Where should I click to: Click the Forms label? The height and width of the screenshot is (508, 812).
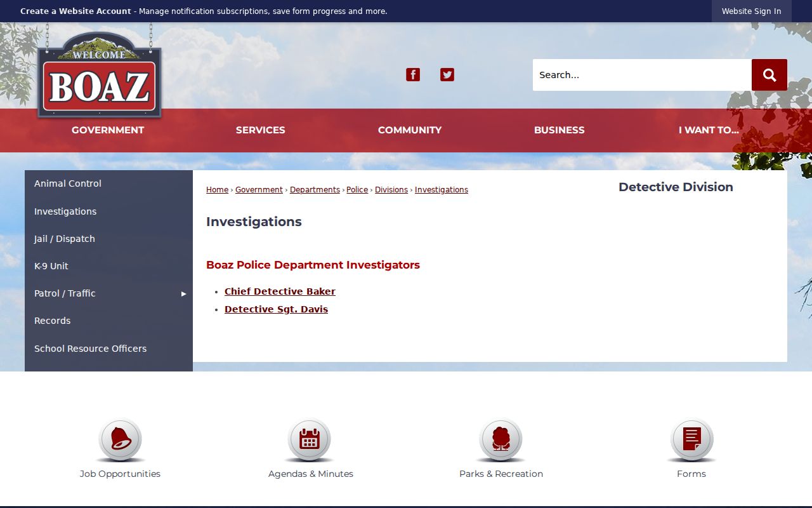point(691,474)
